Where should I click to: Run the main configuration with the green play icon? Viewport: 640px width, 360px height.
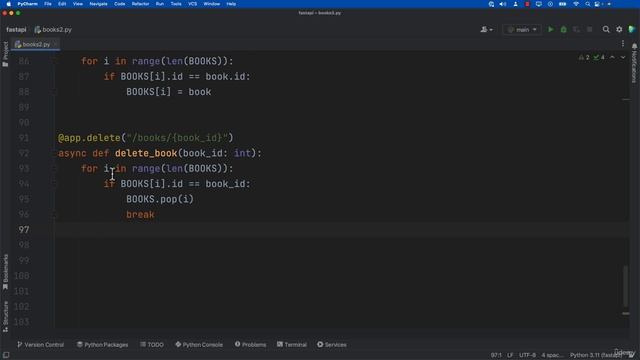(551, 29)
